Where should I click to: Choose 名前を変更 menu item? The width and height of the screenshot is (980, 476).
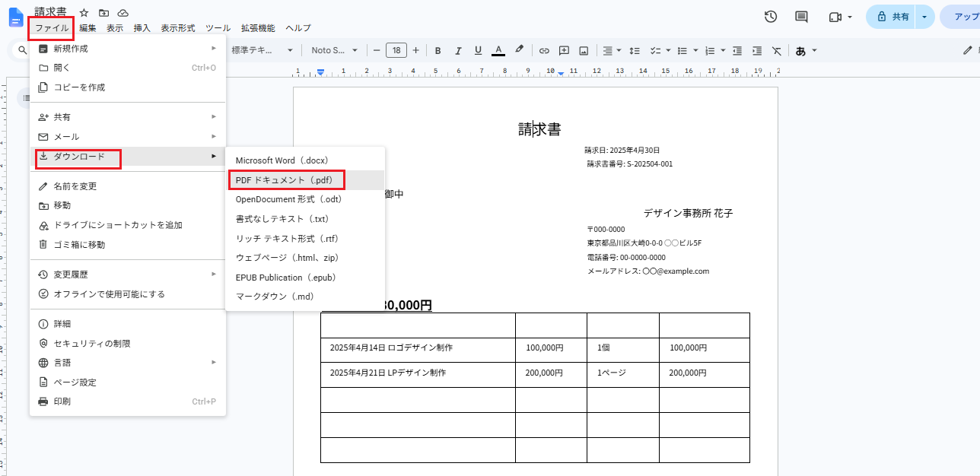[x=128, y=186]
